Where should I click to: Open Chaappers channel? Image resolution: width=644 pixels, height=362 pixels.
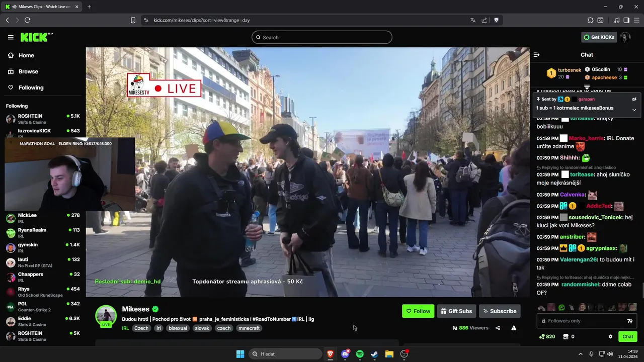(43, 277)
